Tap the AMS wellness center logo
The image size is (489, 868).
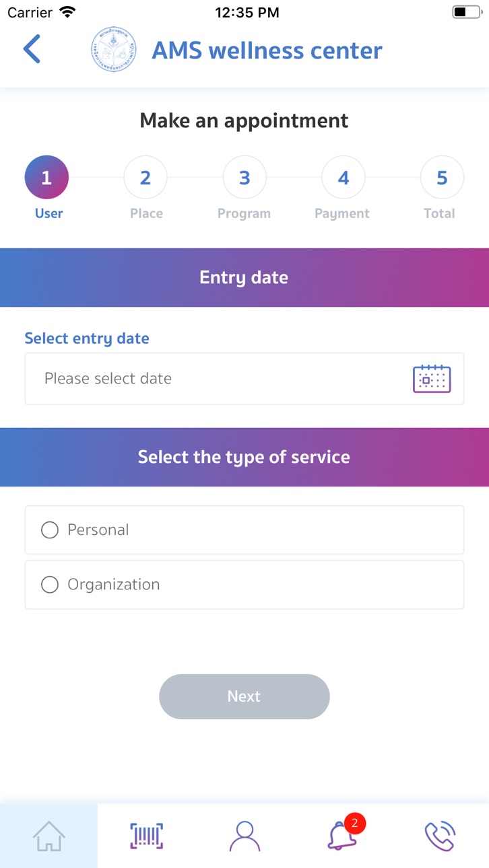coord(113,49)
